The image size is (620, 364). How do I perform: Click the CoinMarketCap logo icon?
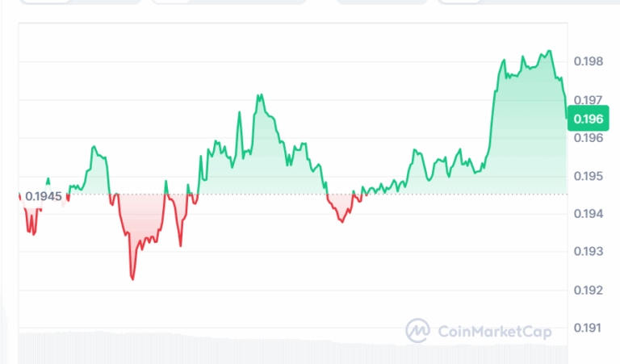click(417, 329)
